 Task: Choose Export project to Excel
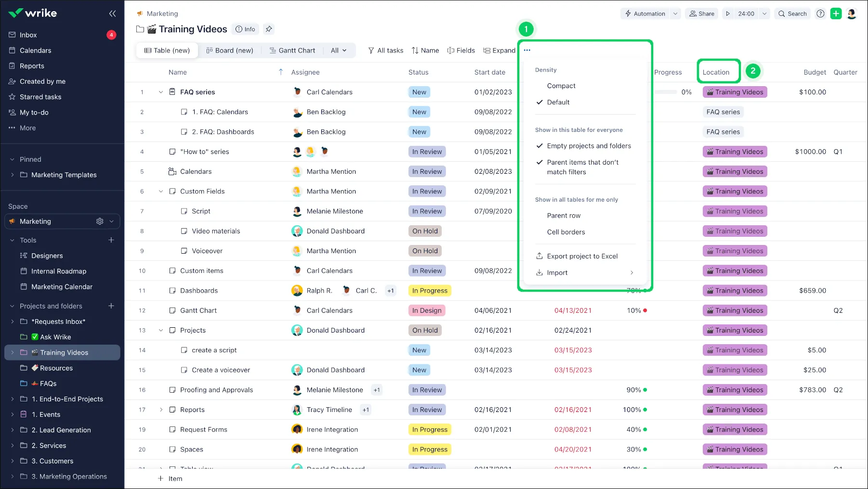(582, 256)
